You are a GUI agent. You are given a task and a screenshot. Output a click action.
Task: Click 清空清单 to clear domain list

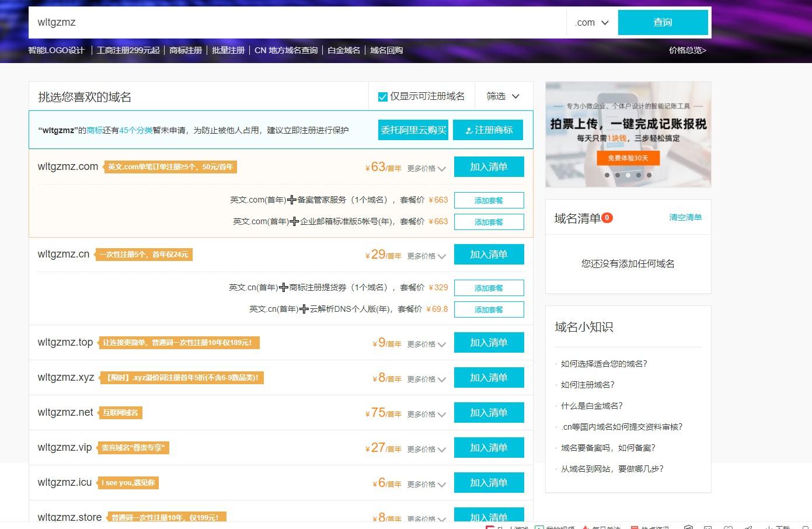(685, 217)
